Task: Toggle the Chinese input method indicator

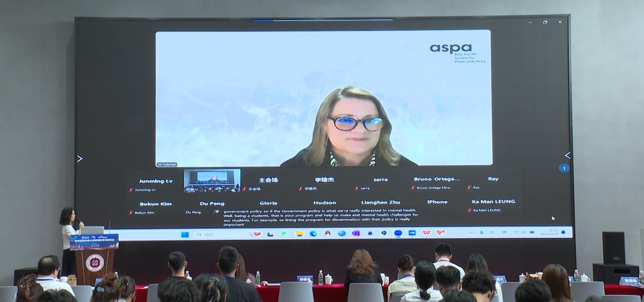Action: coord(492,232)
